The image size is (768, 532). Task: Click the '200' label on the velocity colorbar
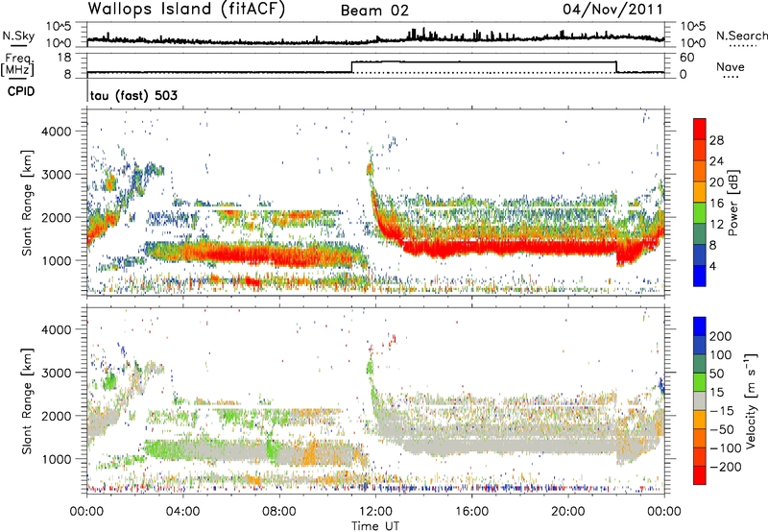(x=720, y=336)
